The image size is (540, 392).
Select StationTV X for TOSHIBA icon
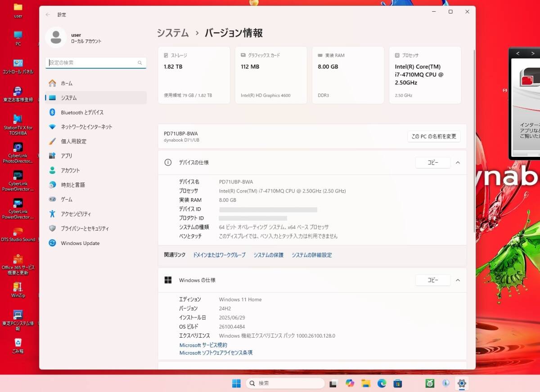[18, 125]
